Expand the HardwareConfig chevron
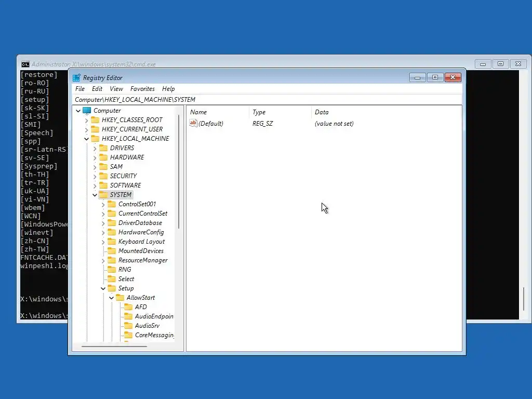Screen dimensions: 532x399 click(x=103, y=232)
